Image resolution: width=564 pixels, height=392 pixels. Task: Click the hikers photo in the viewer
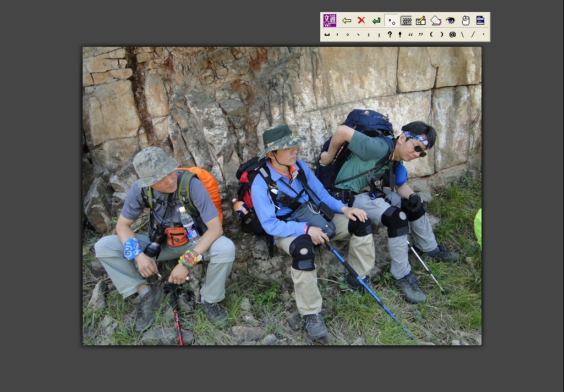pos(282,196)
